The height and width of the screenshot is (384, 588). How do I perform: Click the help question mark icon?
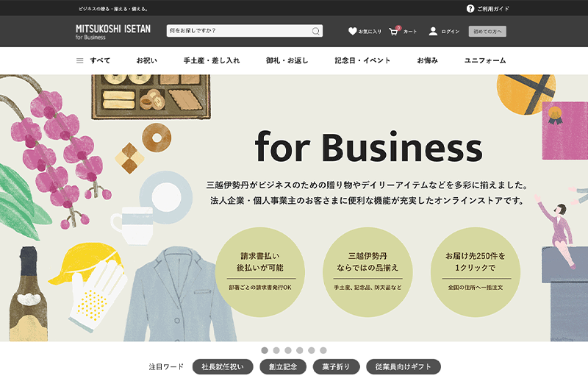470,9
